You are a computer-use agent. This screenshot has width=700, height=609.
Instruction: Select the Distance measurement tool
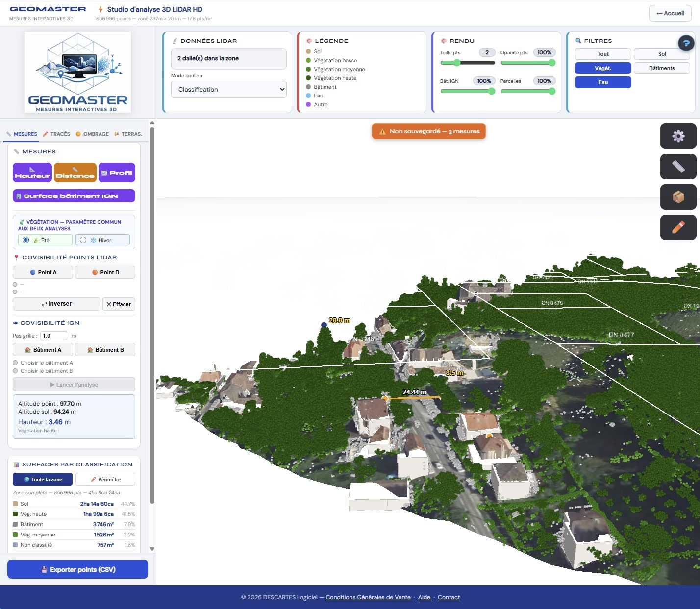point(75,172)
